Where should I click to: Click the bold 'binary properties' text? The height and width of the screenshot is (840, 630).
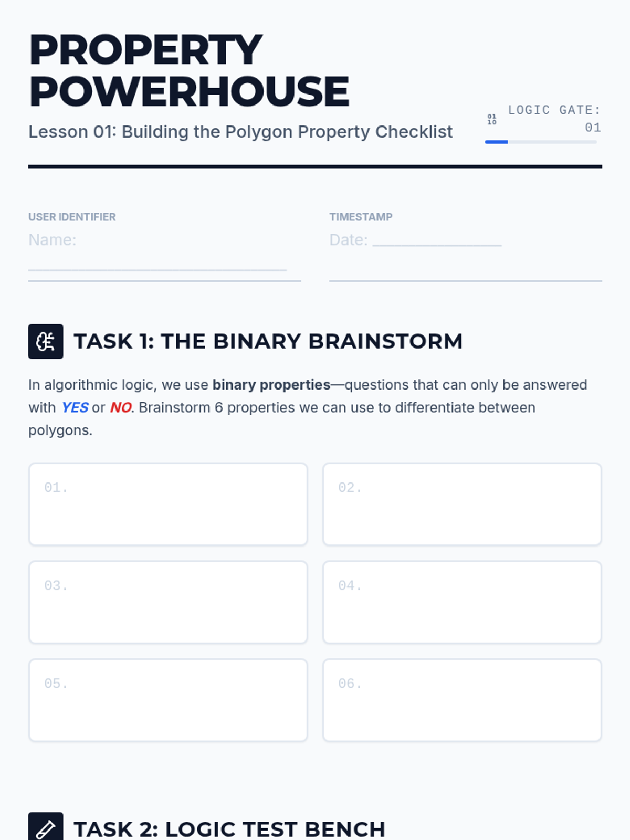[x=271, y=385]
